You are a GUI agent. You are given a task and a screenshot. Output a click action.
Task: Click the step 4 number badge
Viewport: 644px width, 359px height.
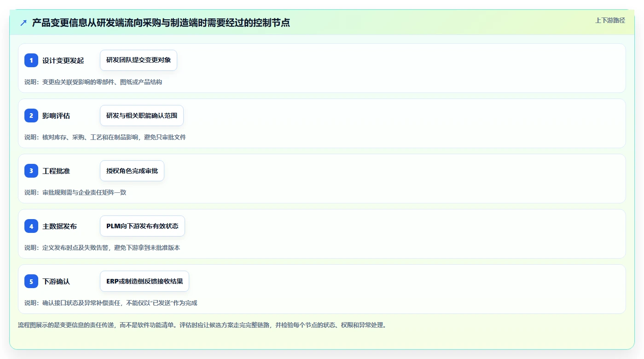pyautogui.click(x=31, y=226)
